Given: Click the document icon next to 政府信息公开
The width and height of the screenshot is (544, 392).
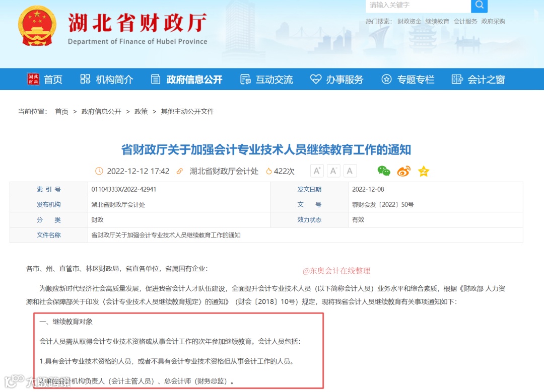Looking at the screenshot, I should [x=156, y=79].
